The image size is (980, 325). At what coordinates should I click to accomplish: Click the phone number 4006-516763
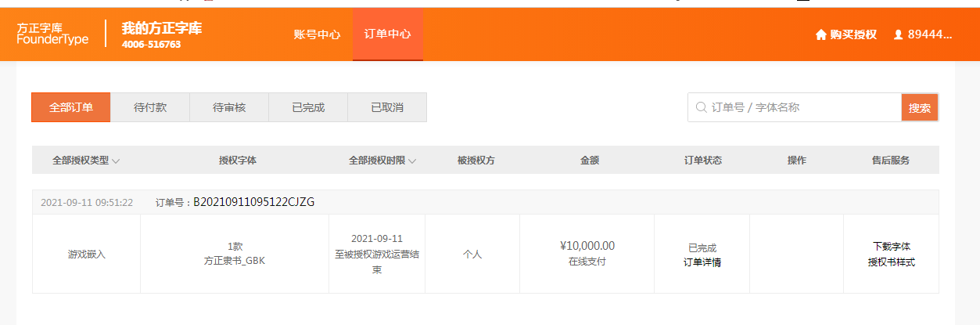(x=152, y=45)
